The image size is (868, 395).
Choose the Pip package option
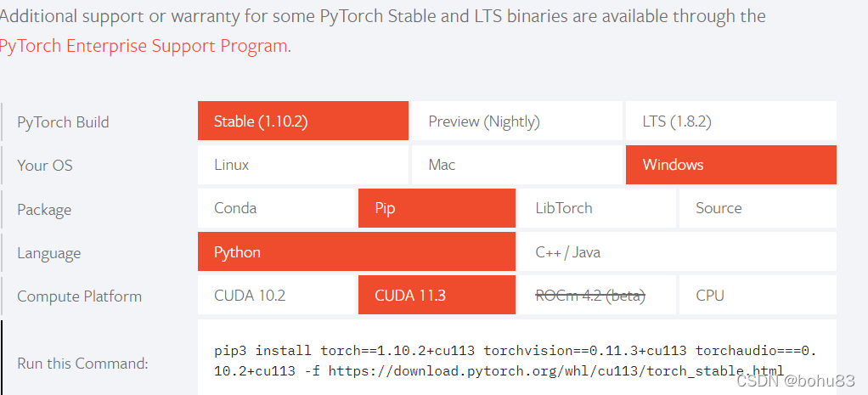(437, 208)
